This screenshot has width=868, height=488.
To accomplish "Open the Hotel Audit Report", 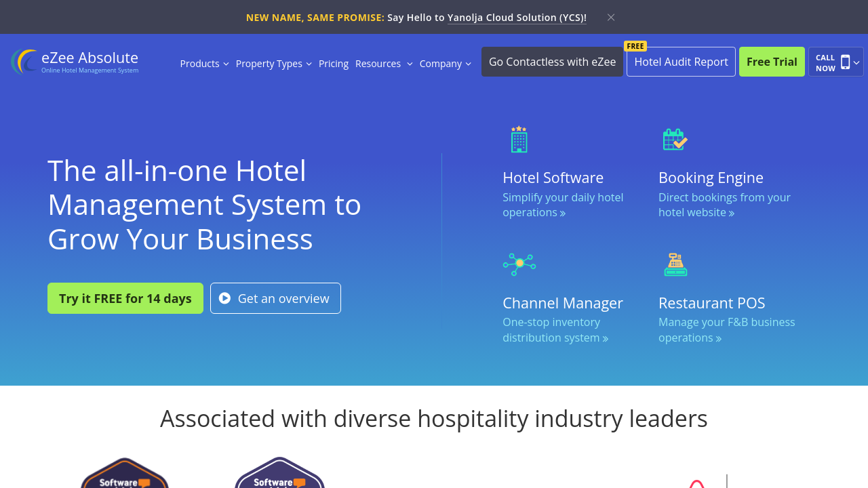I will [x=681, y=62].
